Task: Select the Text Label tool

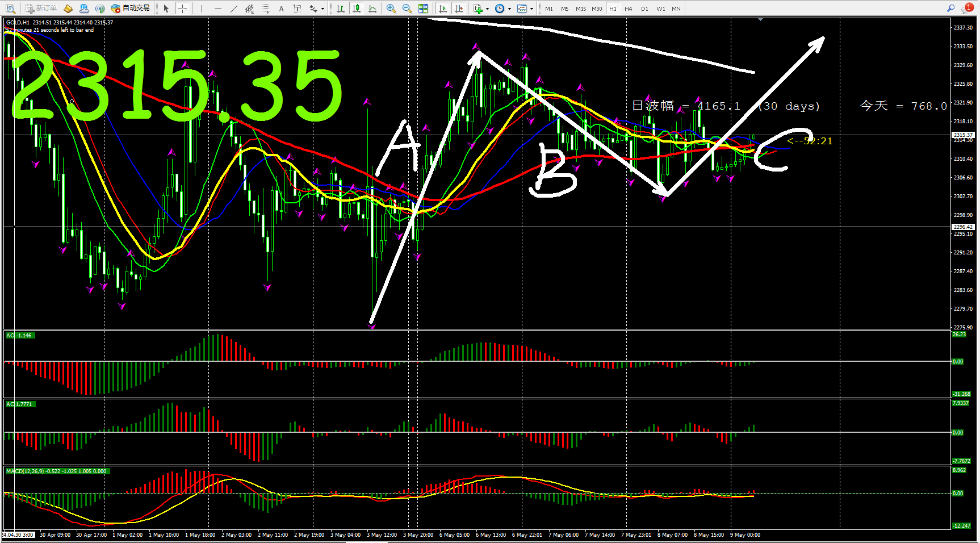Action: pyautogui.click(x=297, y=9)
